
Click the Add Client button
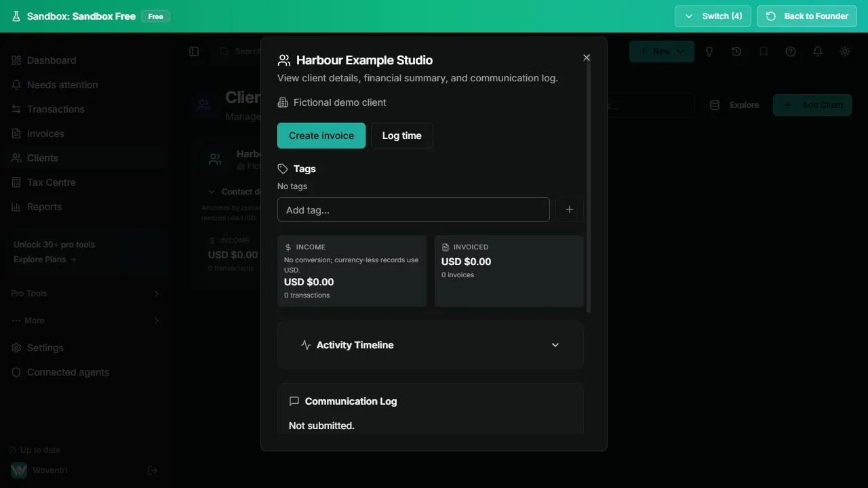[x=812, y=105]
